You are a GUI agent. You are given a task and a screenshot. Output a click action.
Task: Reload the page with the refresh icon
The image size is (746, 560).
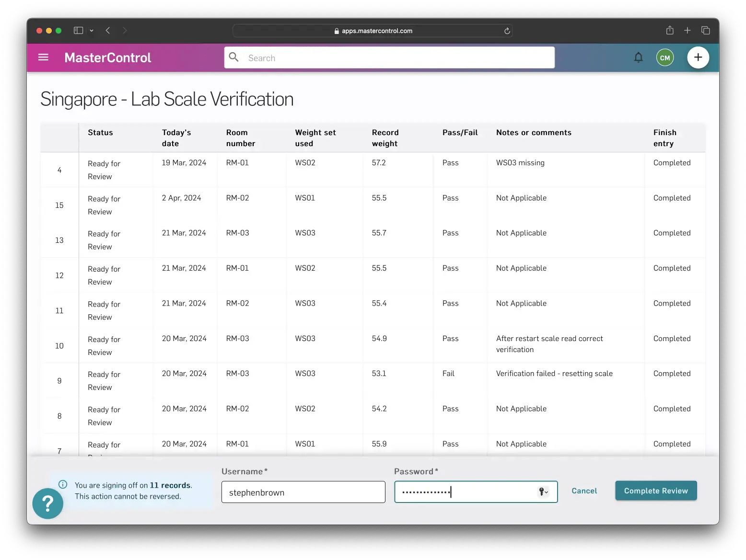click(507, 31)
